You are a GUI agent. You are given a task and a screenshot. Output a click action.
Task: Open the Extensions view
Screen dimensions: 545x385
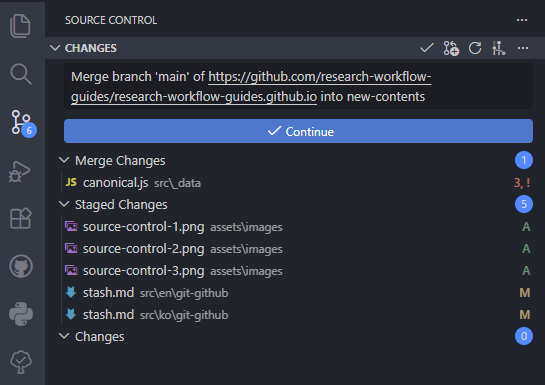[21, 218]
